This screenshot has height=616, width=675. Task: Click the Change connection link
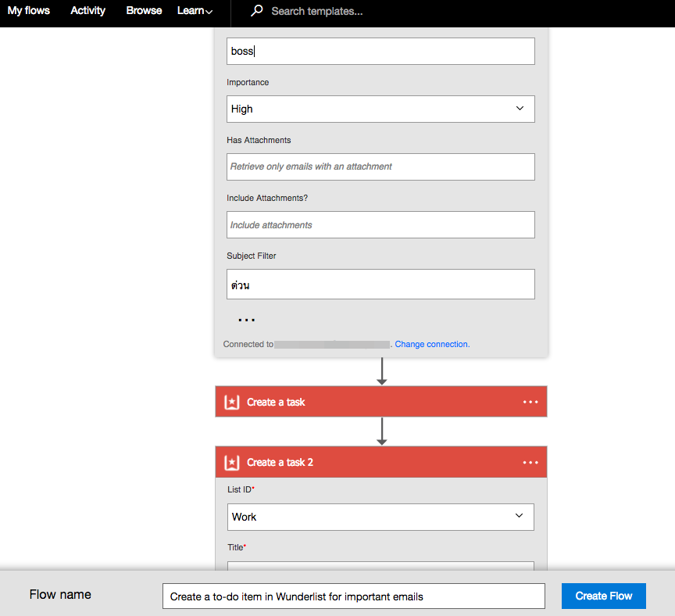tap(432, 344)
